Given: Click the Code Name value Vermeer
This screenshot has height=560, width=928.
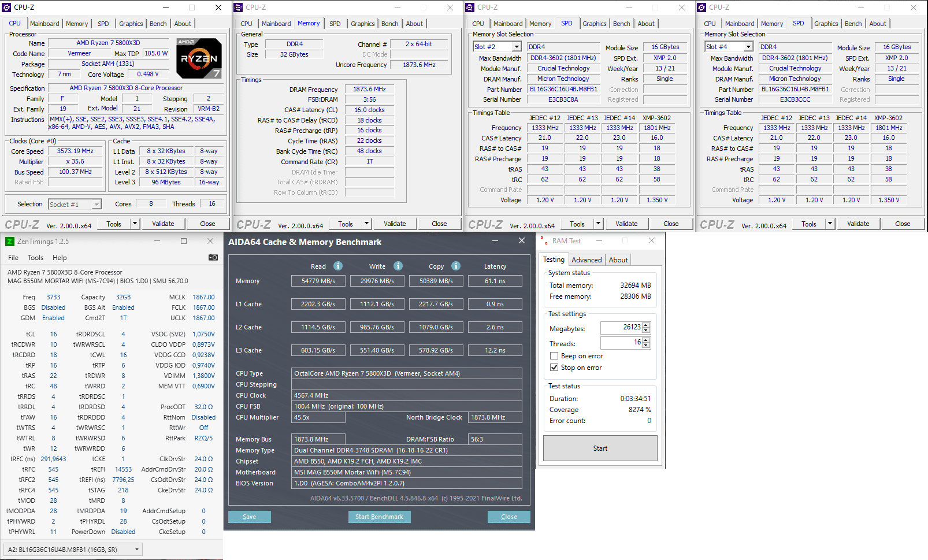Looking at the screenshot, I should tap(79, 53).
